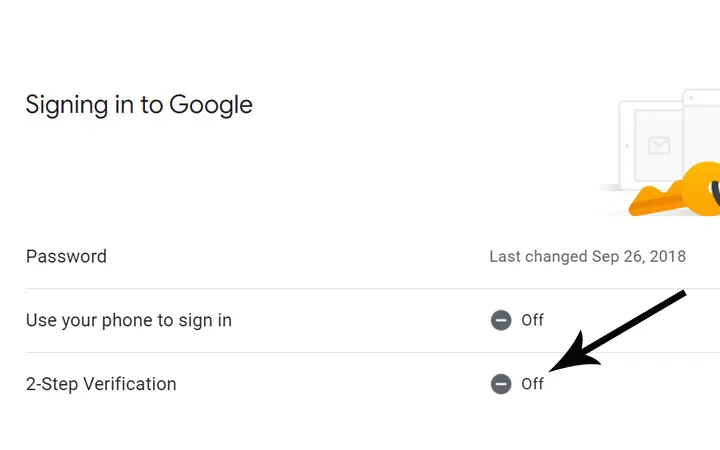Click the dark keyhole of the orange key
This screenshot has width=720, height=450.
coord(715,190)
